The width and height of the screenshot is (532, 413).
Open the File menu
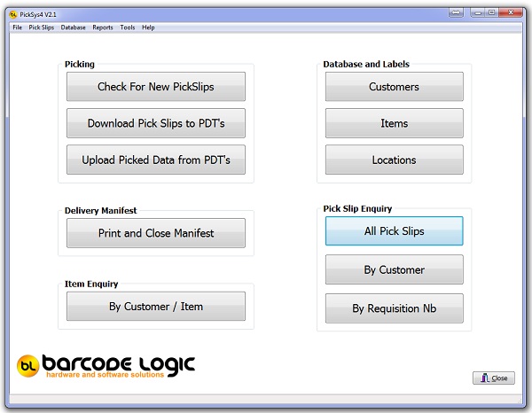[x=17, y=27]
